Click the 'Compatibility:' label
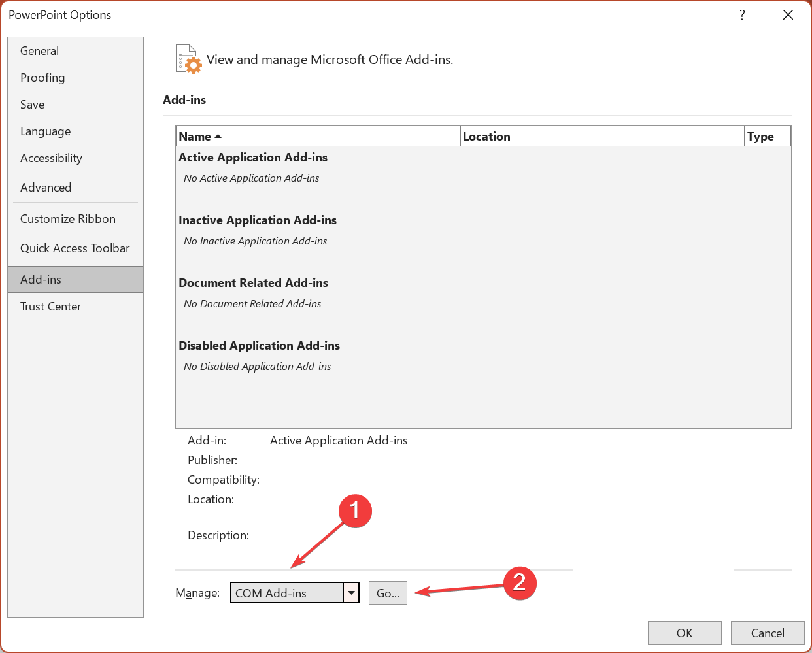This screenshot has width=812, height=653. point(224,480)
